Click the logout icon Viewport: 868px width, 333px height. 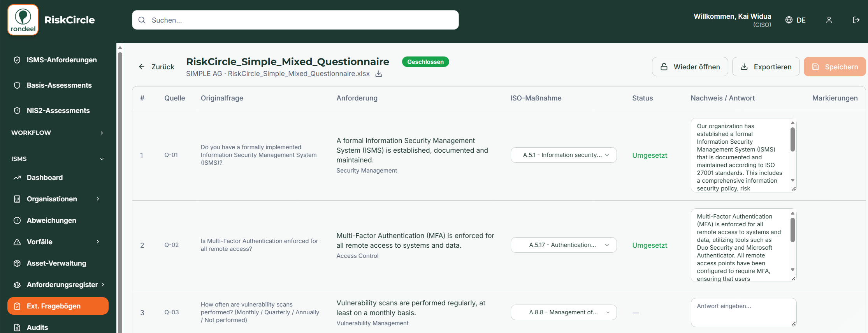pos(856,20)
